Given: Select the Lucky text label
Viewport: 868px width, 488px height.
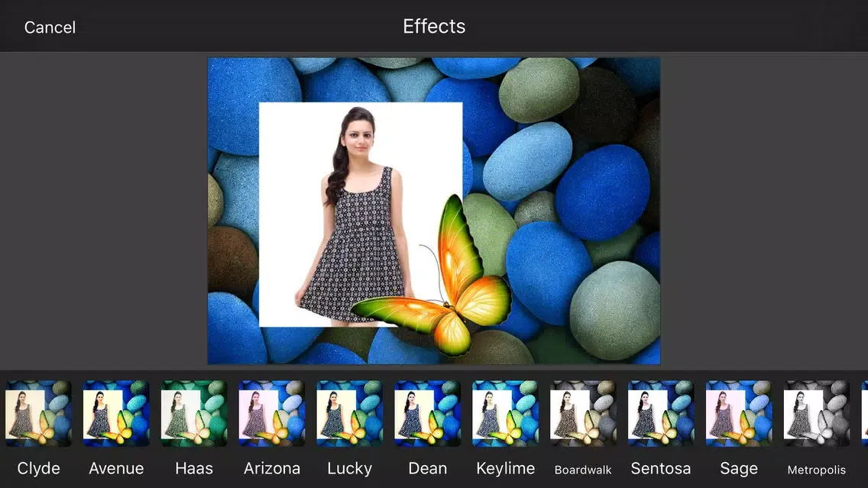Looking at the screenshot, I should pos(349,469).
